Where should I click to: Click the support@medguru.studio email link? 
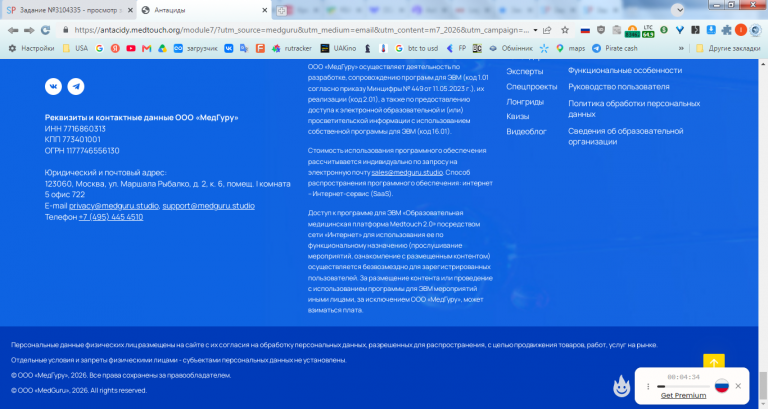[209, 206]
